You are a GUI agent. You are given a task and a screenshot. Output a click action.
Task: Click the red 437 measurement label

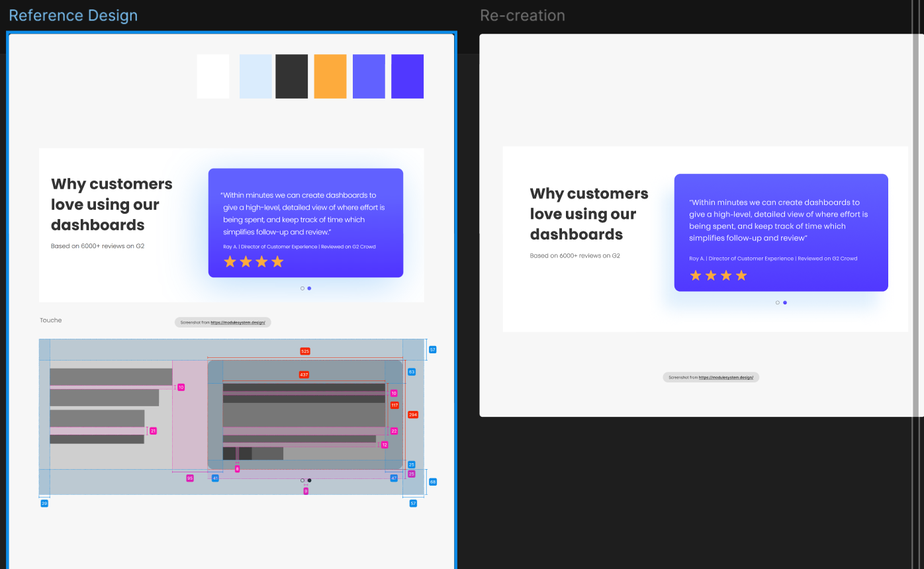coord(304,374)
